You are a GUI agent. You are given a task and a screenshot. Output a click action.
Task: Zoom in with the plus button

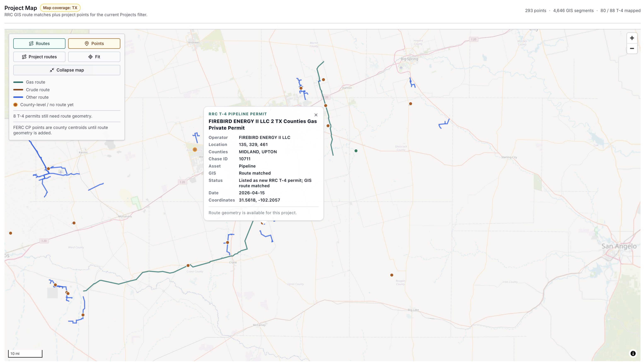[632, 38]
